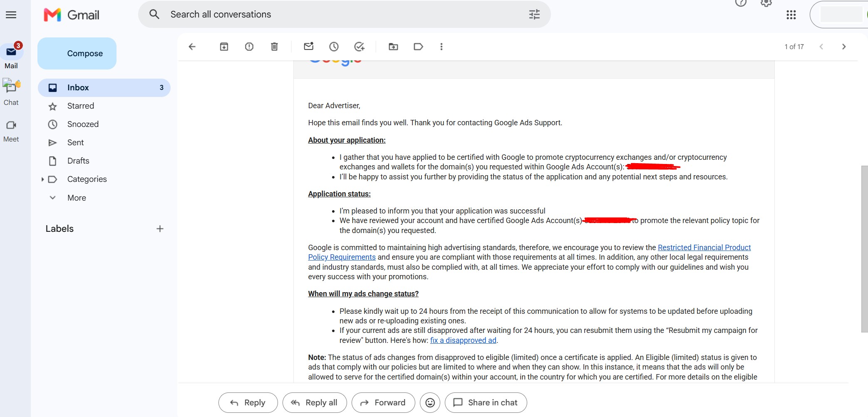Click the Compose button

[x=77, y=53]
